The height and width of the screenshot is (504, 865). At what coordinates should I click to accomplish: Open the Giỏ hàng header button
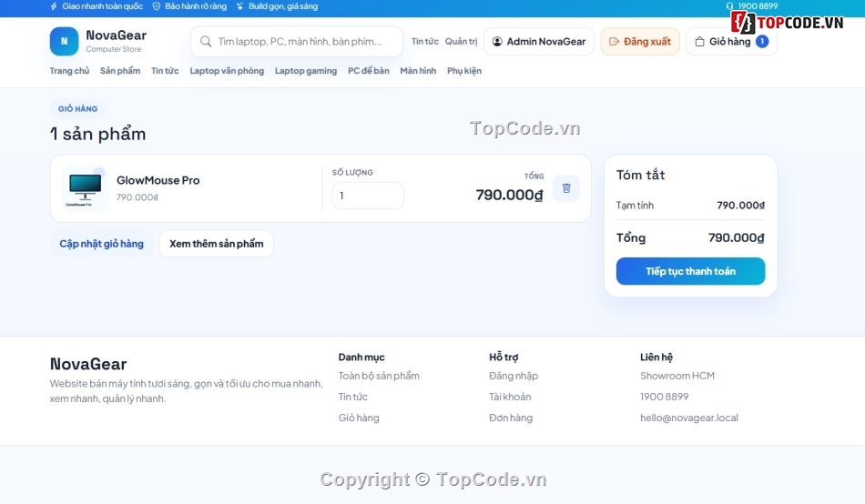coord(731,41)
